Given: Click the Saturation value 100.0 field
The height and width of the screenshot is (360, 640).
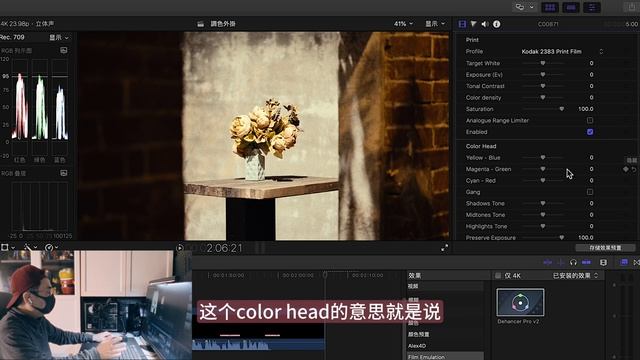Looking at the screenshot, I should pyautogui.click(x=586, y=109).
